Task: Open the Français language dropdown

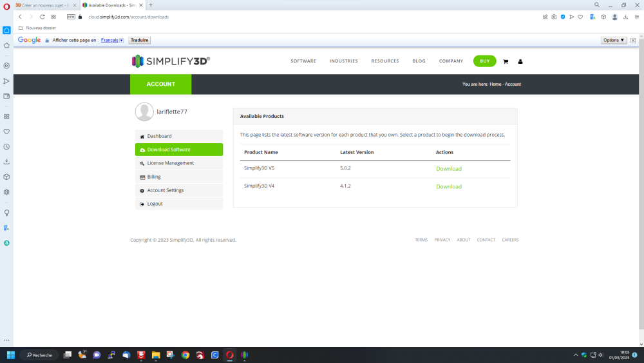Action: [x=113, y=40]
